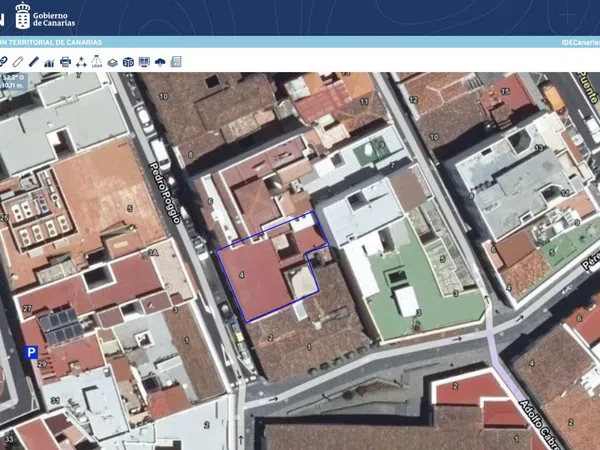The image size is (600, 450).
Task: Activate the LIDAR tool icon
Action: [x=97, y=62]
